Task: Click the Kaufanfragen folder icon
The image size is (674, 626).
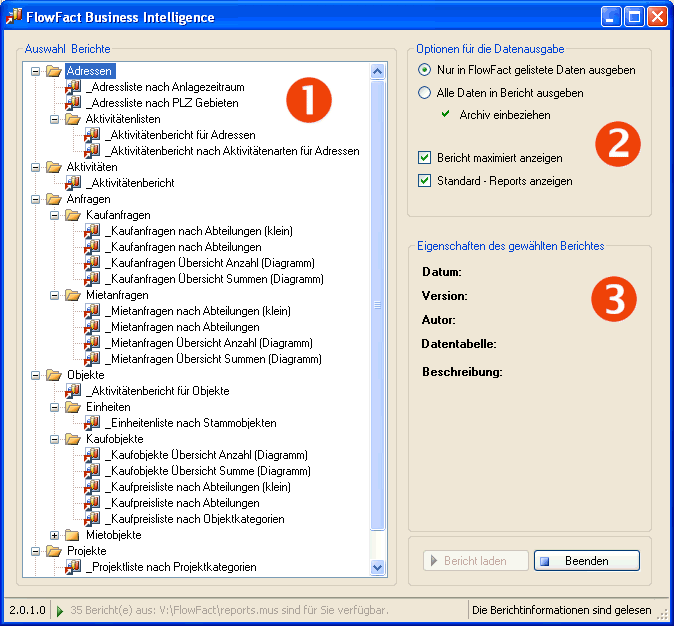Action: click(72, 215)
